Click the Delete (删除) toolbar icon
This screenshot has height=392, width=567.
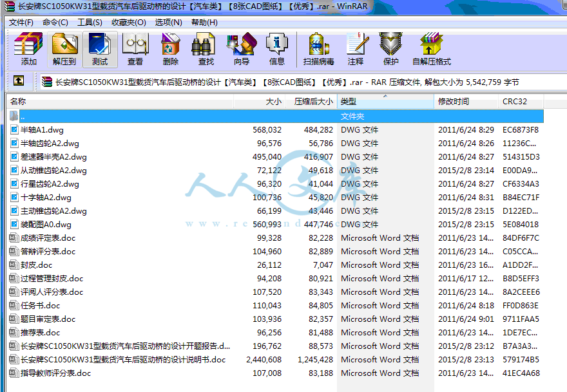(170, 49)
